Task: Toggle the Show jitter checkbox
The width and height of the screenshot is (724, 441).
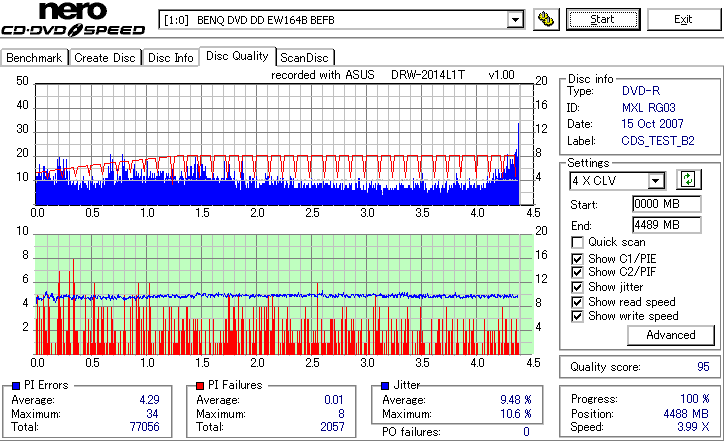Action: tap(577, 287)
